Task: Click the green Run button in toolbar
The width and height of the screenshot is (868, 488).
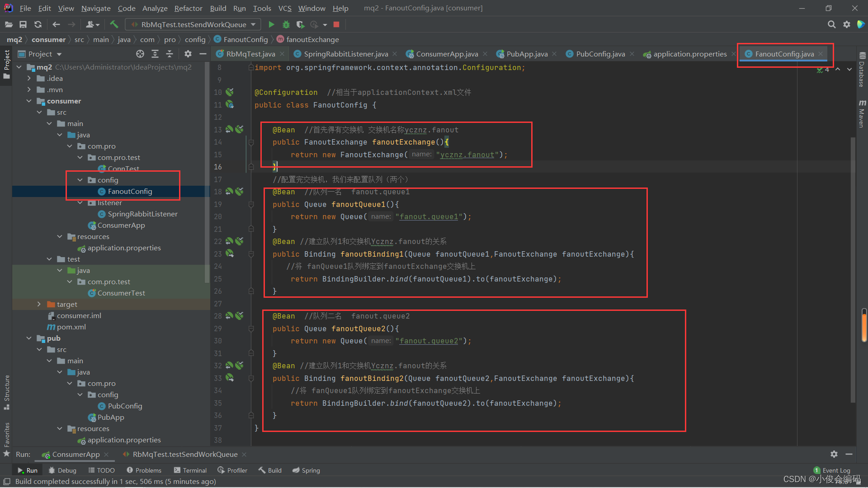Action: pyautogui.click(x=271, y=24)
